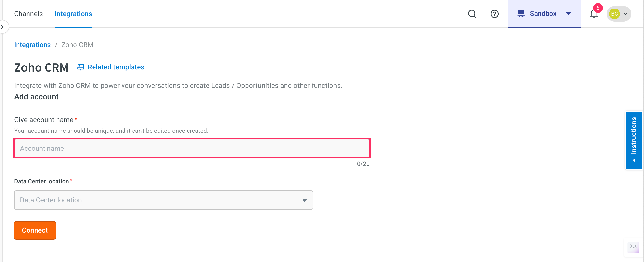
Task: Go to Integrations breadcrumb link
Action: click(x=32, y=45)
